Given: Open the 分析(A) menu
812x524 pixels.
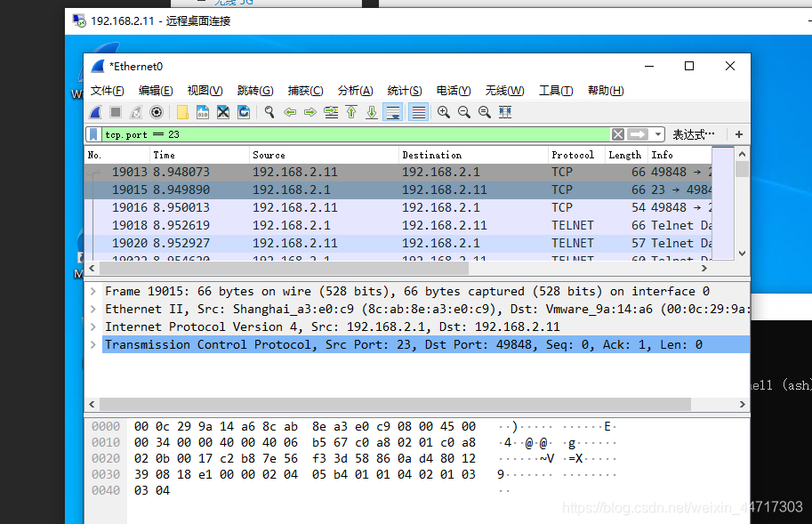Looking at the screenshot, I should [355, 91].
